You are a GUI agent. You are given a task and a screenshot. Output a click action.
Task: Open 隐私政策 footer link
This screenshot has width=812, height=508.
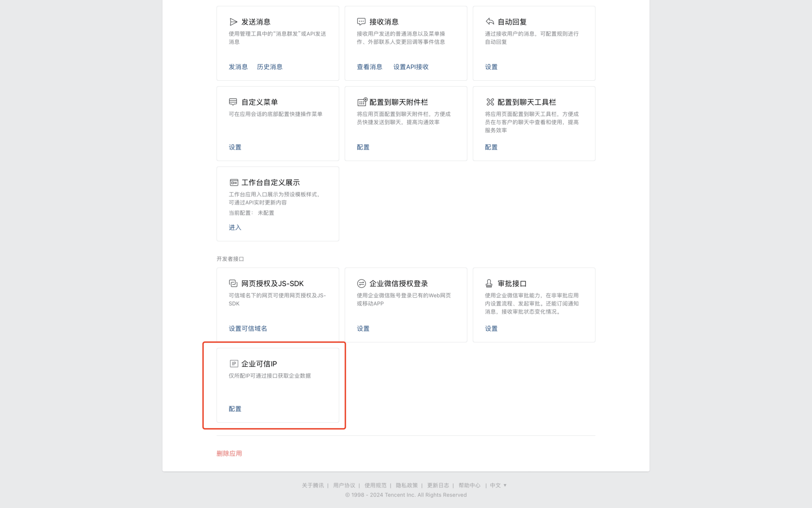tap(407, 485)
